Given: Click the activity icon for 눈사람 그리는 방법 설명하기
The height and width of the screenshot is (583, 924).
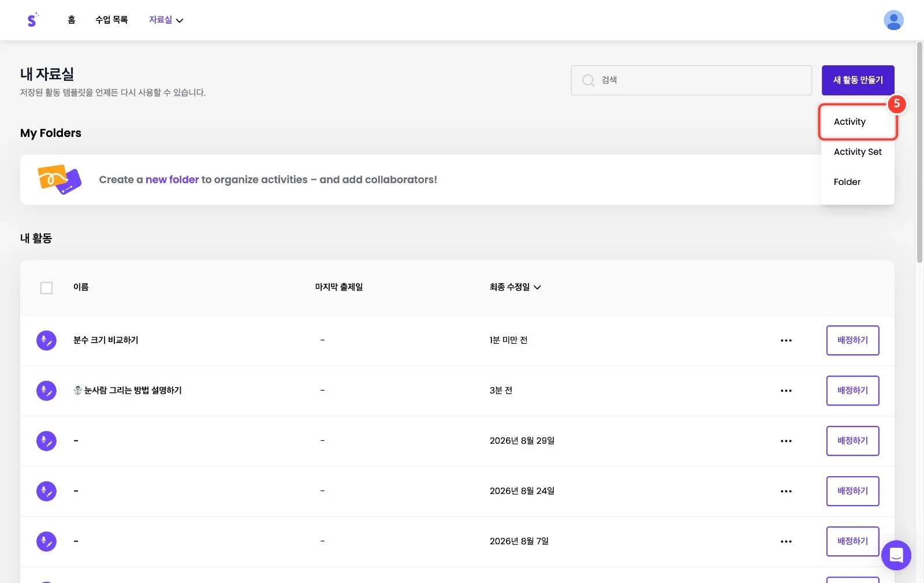Looking at the screenshot, I should click(46, 391).
